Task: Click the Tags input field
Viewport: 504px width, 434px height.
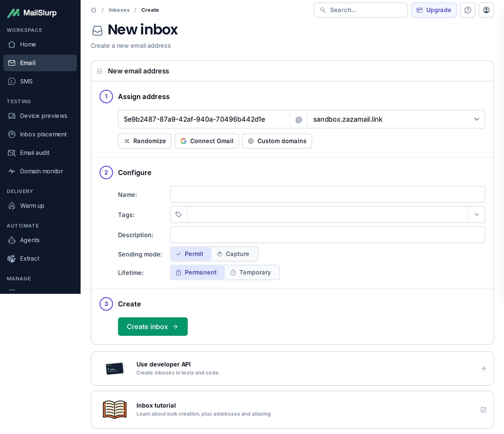Action: [x=327, y=214]
